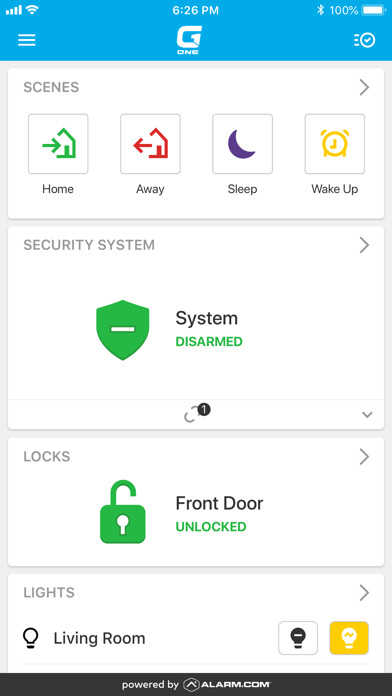Turn on the Living Room light
392x696 pixels.
(x=349, y=638)
